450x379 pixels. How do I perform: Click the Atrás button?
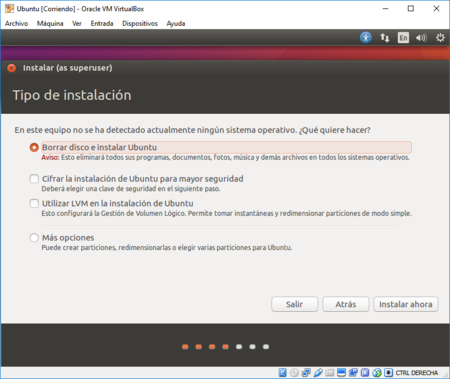point(346,304)
